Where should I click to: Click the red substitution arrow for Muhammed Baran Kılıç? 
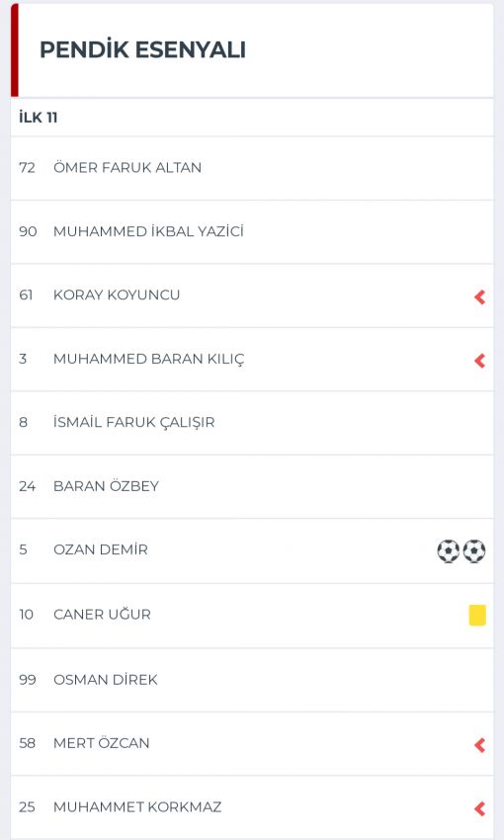[x=480, y=361]
